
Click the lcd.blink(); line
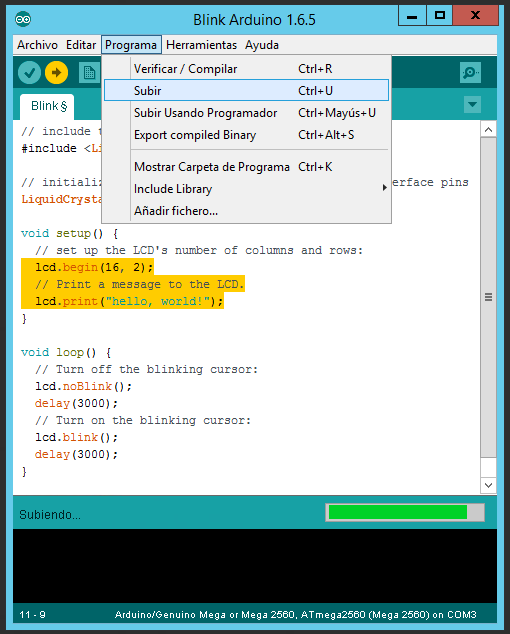pos(76,437)
